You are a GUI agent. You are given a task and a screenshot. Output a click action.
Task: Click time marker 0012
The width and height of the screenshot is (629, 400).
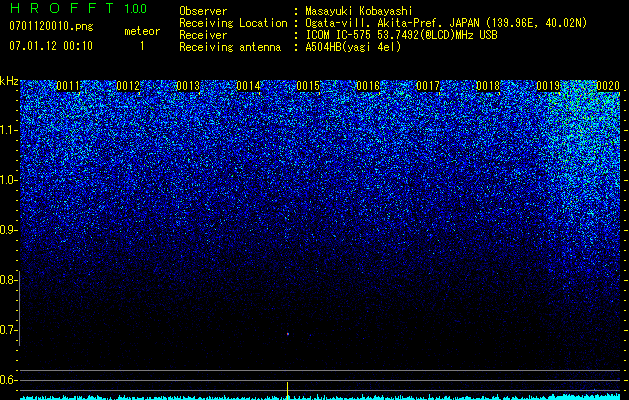[128, 86]
